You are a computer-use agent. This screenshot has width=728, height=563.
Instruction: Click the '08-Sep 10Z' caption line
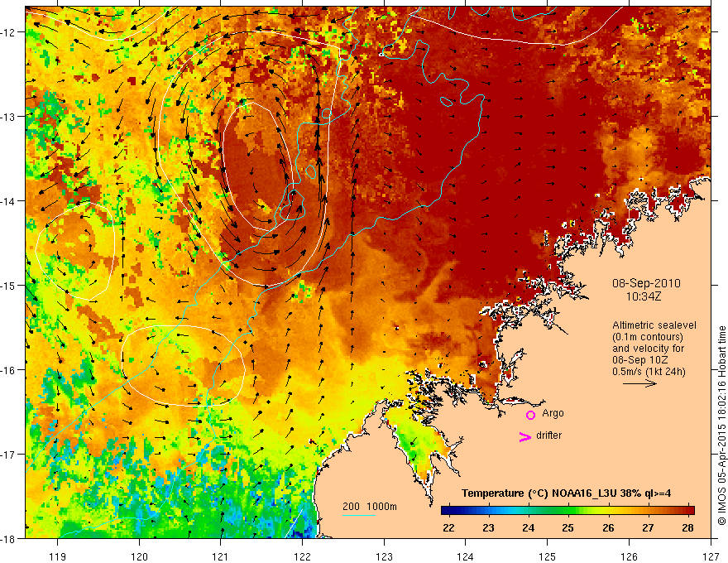[x=641, y=360]
